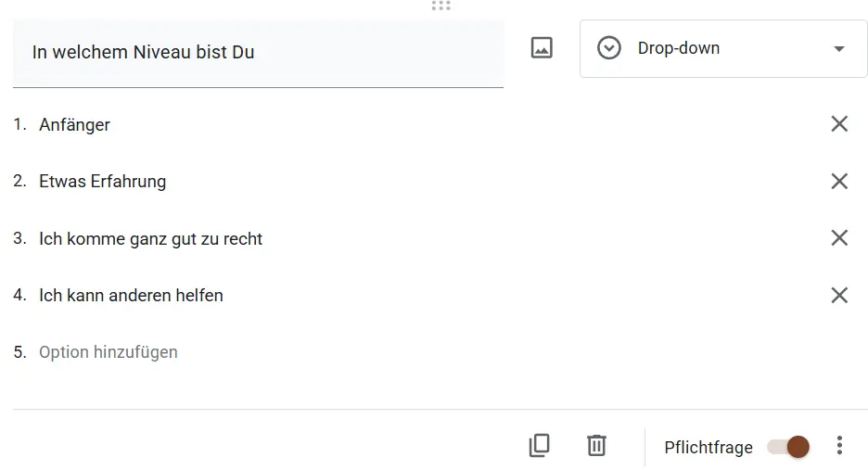Open the Drop-down question type selector

point(723,49)
